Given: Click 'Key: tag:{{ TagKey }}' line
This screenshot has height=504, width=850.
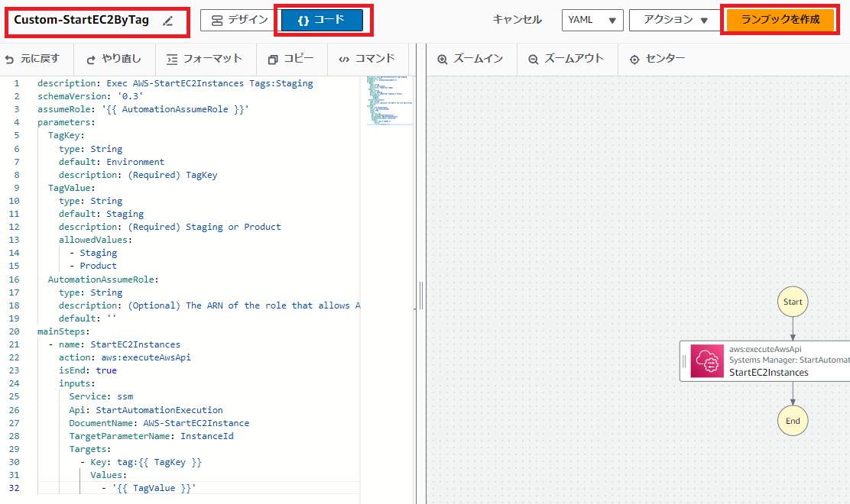Looking at the screenshot, I should pos(141,462).
